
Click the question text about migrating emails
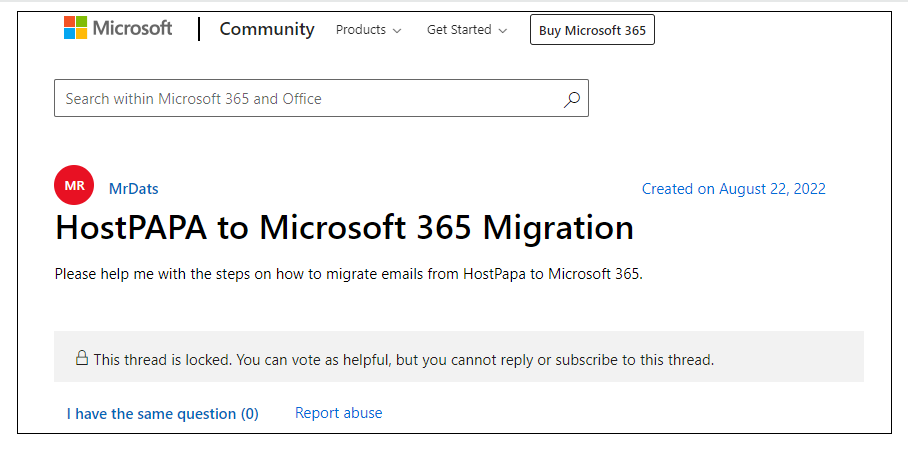point(349,274)
